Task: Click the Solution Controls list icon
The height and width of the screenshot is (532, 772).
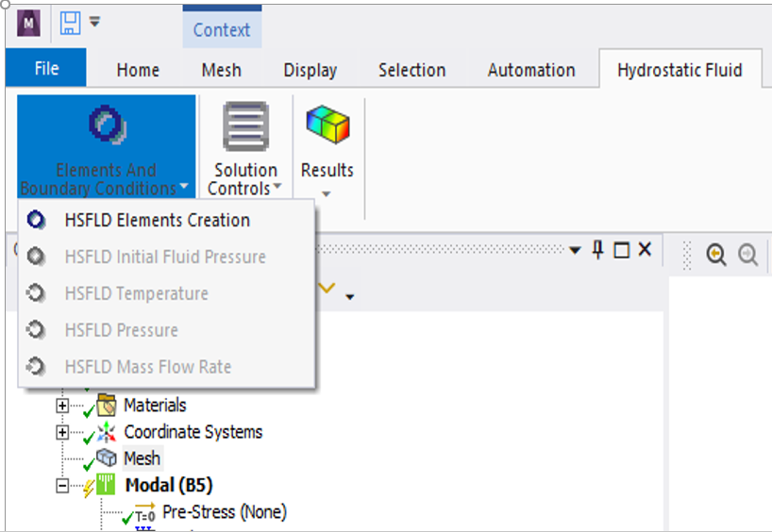Action: [x=245, y=126]
